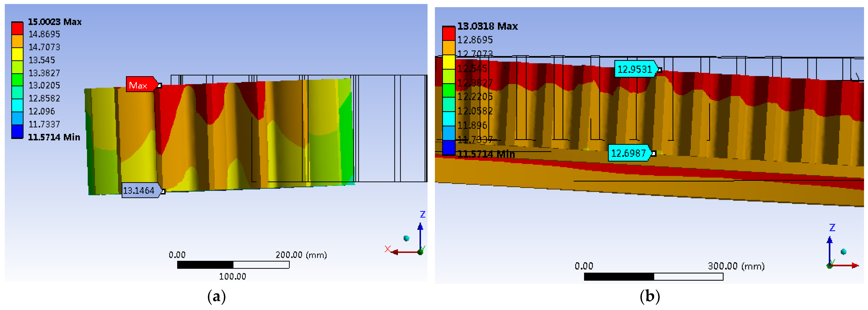Screen dimensions: 868x310
Task: Click the 15.0023 Max legend value
Action: click(55, 22)
